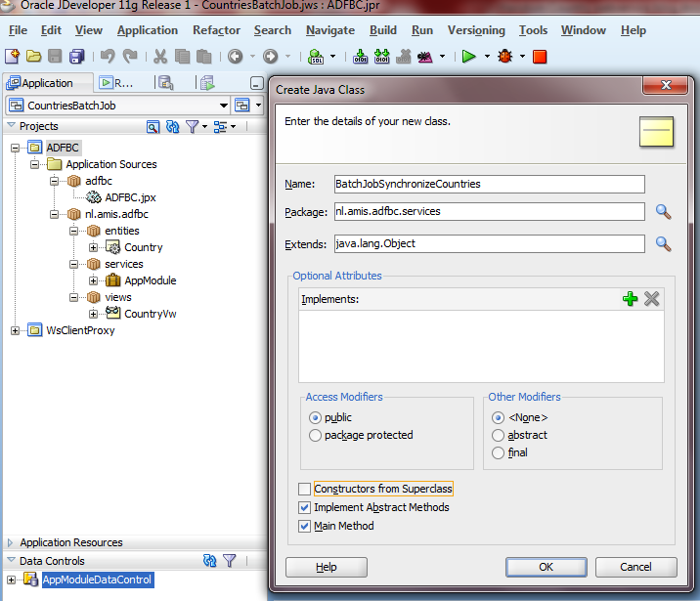Image resolution: width=700 pixels, height=601 pixels.
Task: Add an interface with green plus icon
Action: pos(631,299)
